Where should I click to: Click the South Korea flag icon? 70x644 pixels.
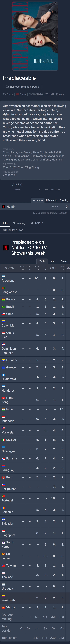pyautogui.click(x=3, y=542)
